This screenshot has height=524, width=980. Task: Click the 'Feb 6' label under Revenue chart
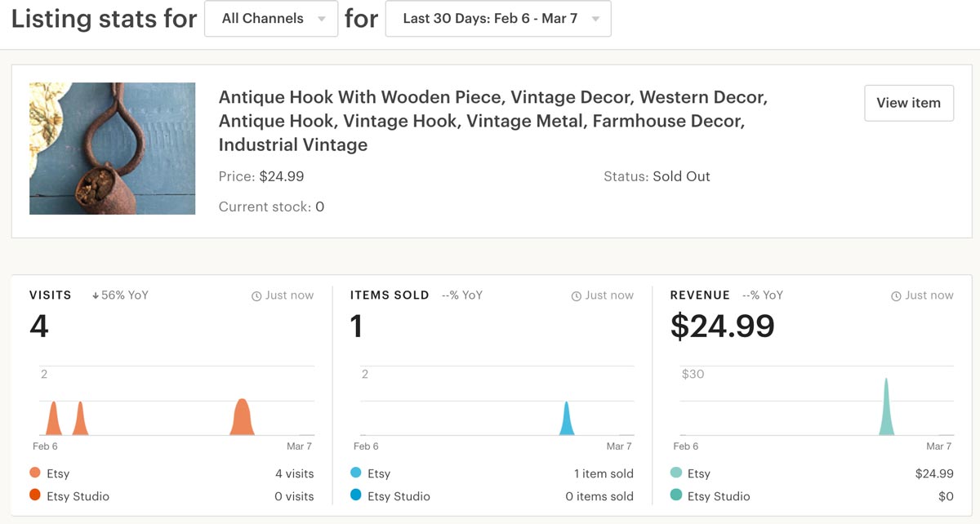pos(686,446)
